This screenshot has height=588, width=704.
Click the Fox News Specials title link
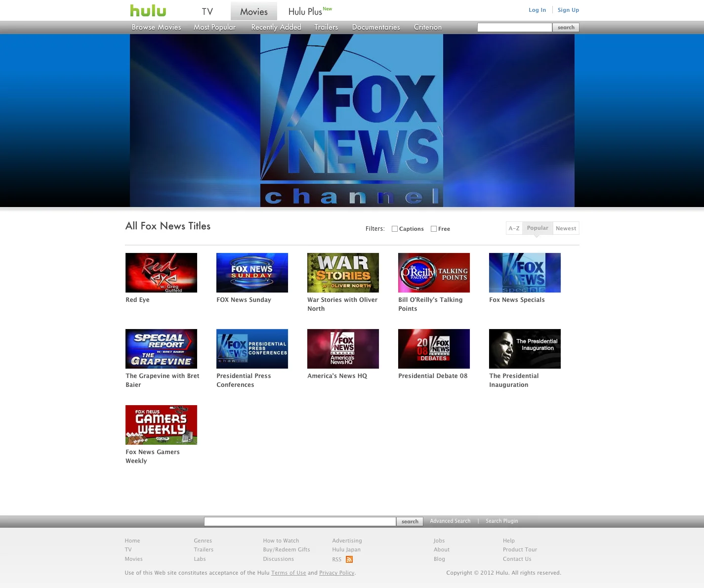[x=517, y=300]
